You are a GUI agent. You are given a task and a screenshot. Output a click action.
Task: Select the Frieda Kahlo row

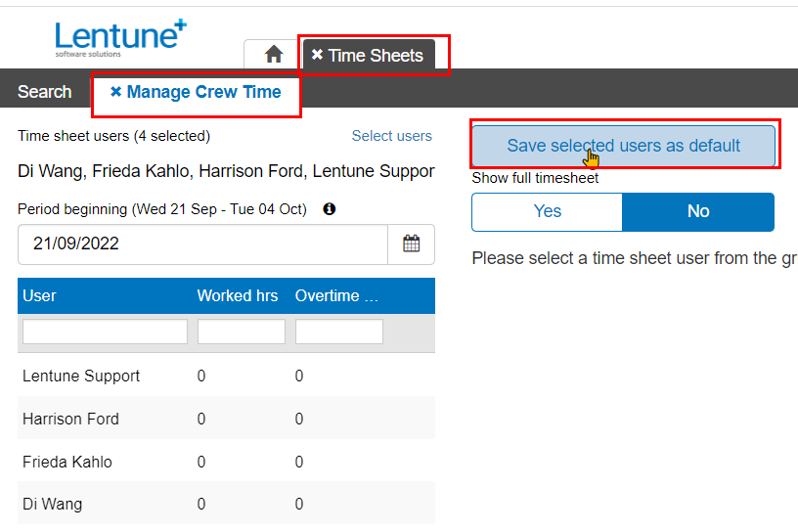pyautogui.click(x=67, y=462)
